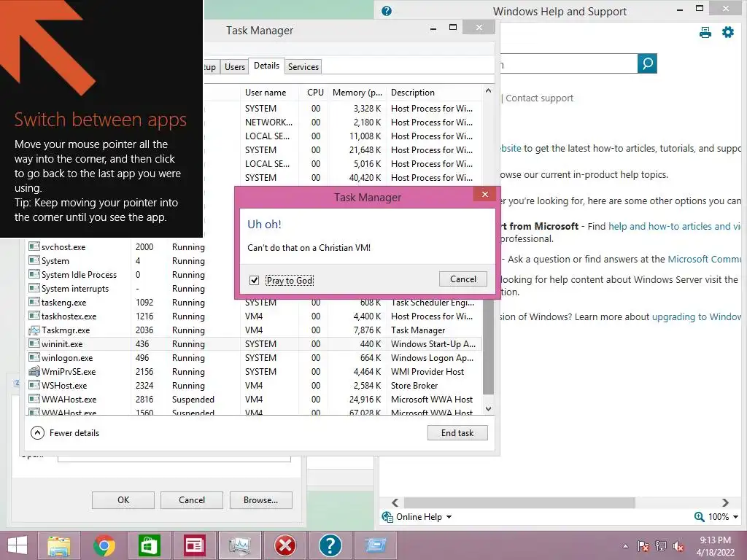Select the System Idle Process row

(253, 275)
